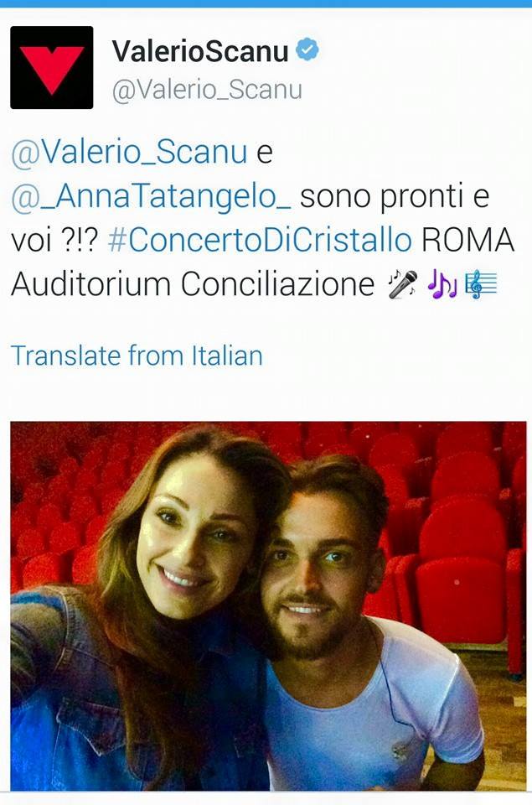Screen dimensions: 532x805
Task: Click Translate from Italian
Action: click(137, 356)
